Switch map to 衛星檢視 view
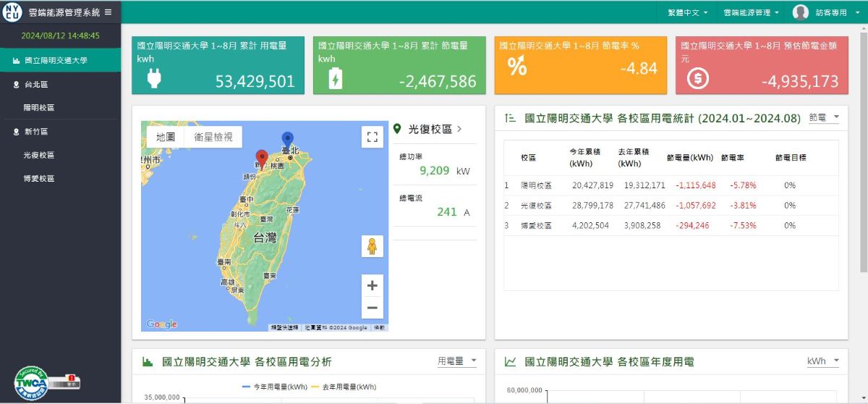868x404 pixels. [213, 137]
